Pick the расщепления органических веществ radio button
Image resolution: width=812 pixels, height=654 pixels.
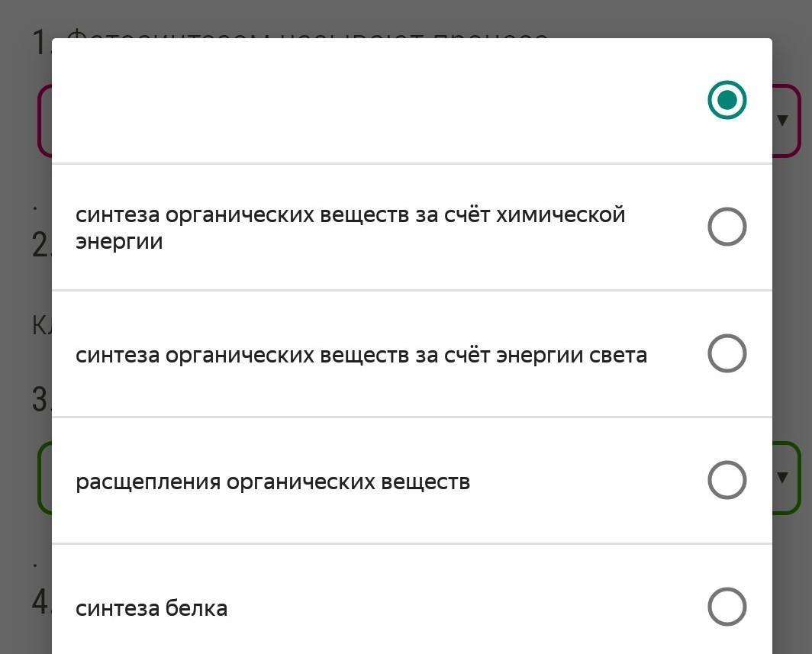727,480
